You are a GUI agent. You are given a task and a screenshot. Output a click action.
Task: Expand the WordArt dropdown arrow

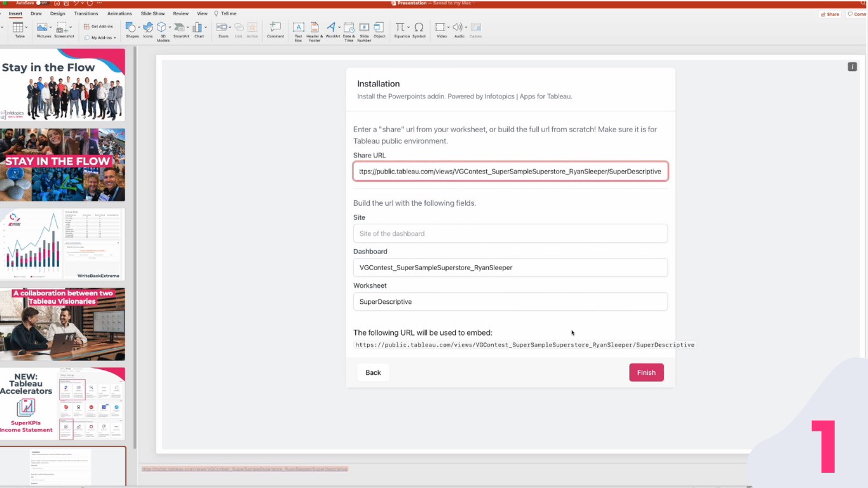pyautogui.click(x=339, y=27)
